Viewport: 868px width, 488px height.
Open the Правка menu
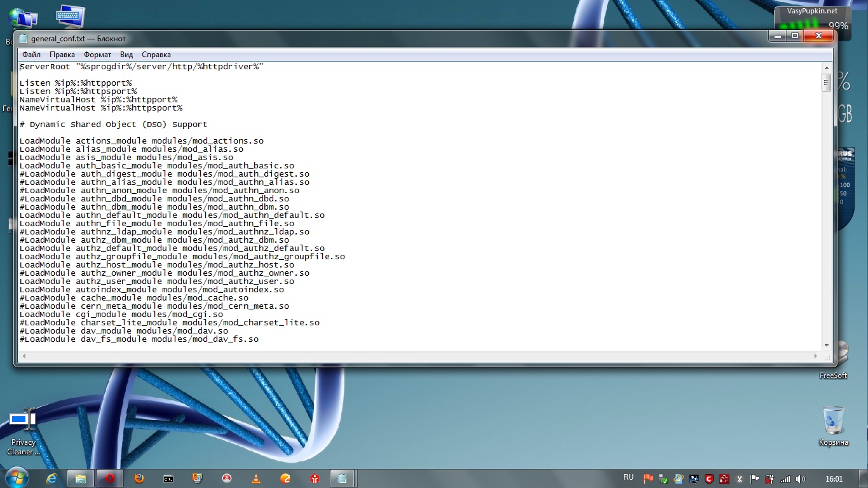tap(62, 55)
